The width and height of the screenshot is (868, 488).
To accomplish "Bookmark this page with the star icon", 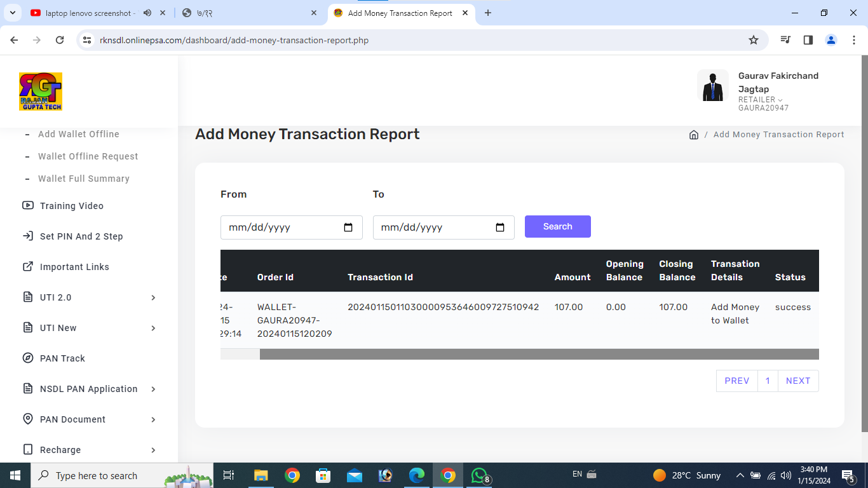I will point(754,40).
